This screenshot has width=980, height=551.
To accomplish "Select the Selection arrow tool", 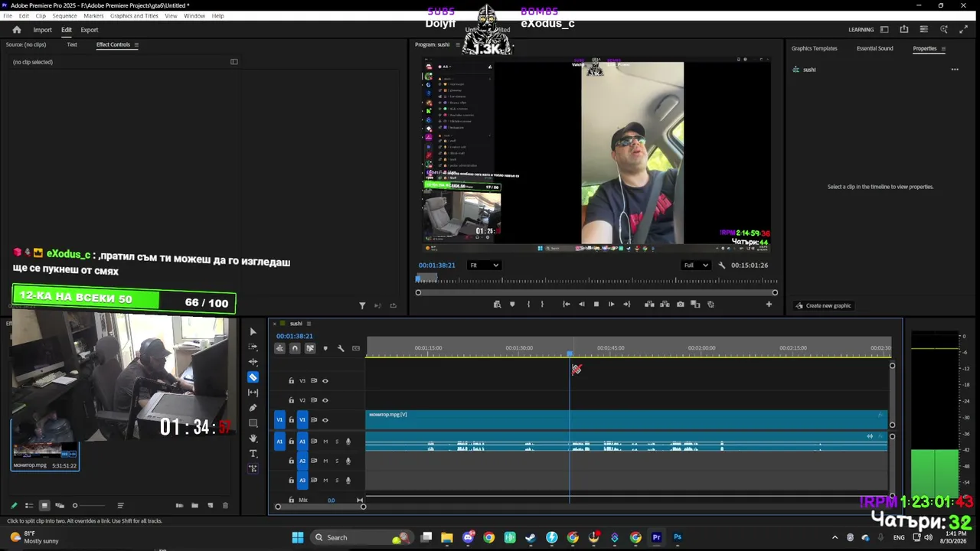I will 253,331.
